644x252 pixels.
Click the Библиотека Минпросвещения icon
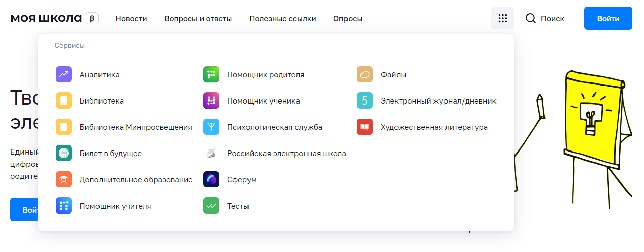(64, 127)
